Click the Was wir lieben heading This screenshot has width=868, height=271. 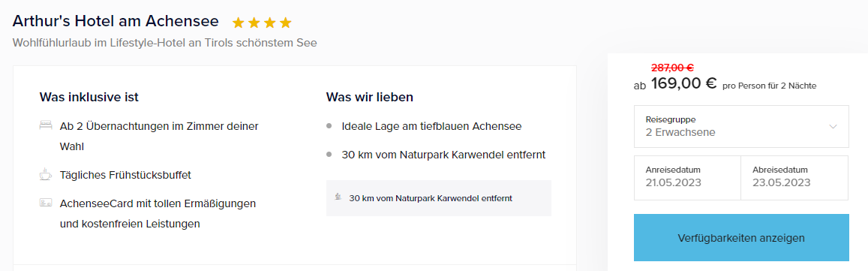pos(370,98)
